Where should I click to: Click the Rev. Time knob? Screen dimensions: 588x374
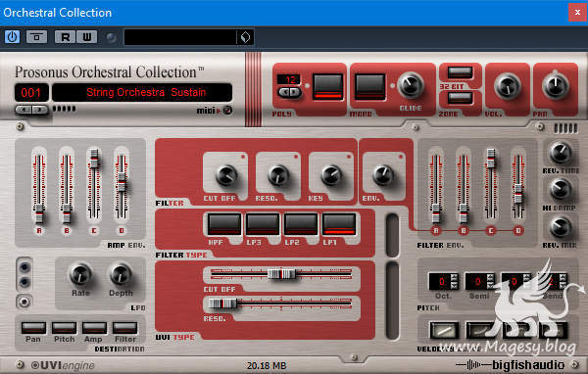tap(561, 153)
